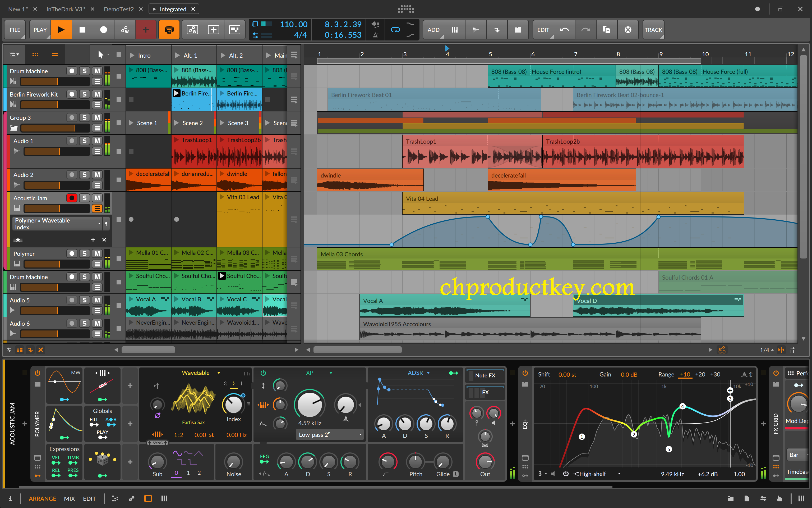The image size is (812, 508).
Task: Open the EDIT menu
Action: (x=543, y=30)
